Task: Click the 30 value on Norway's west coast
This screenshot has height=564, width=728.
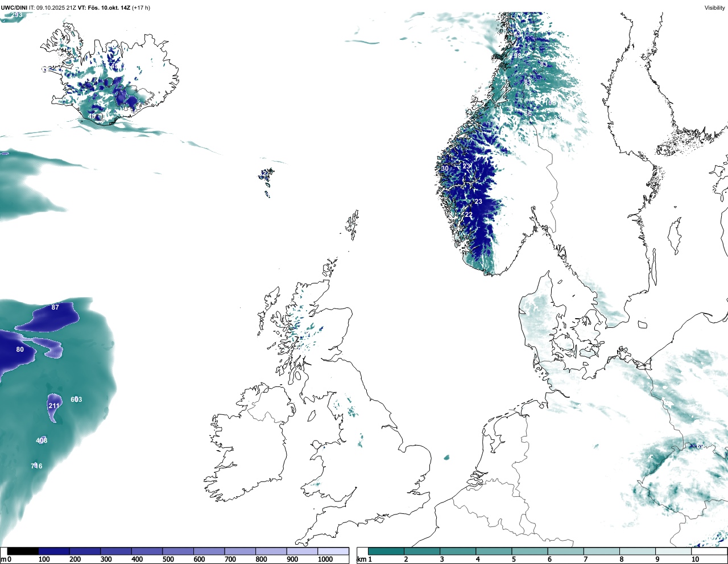Action: click(x=445, y=168)
